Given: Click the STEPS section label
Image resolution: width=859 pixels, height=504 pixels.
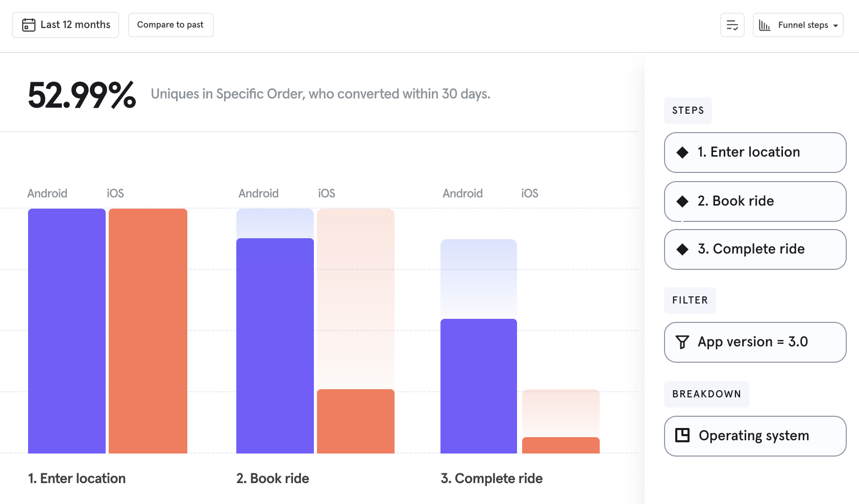Looking at the screenshot, I should click(688, 111).
